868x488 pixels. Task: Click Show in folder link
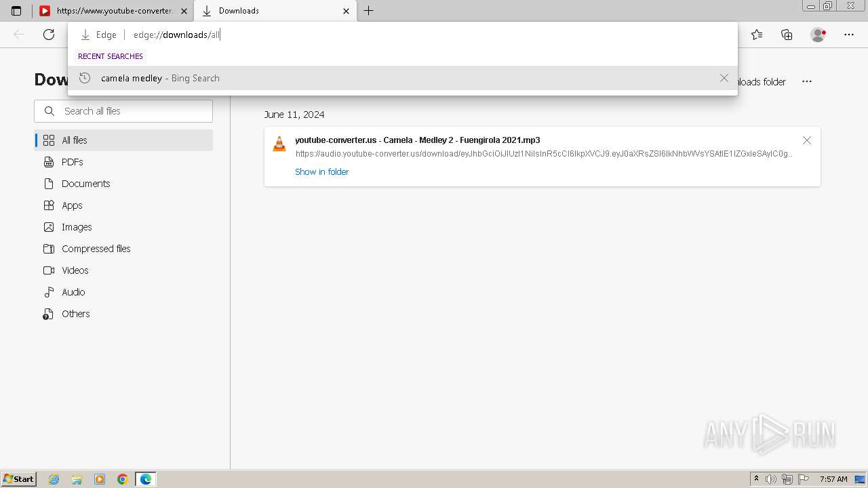[322, 172]
